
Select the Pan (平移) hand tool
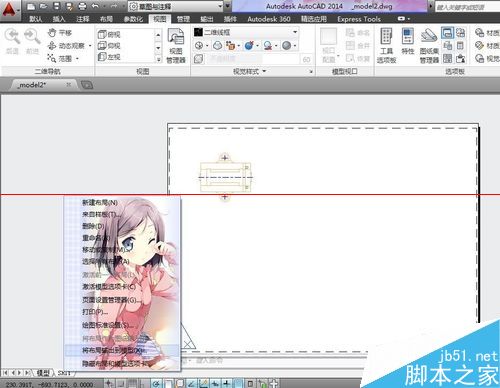coord(60,33)
